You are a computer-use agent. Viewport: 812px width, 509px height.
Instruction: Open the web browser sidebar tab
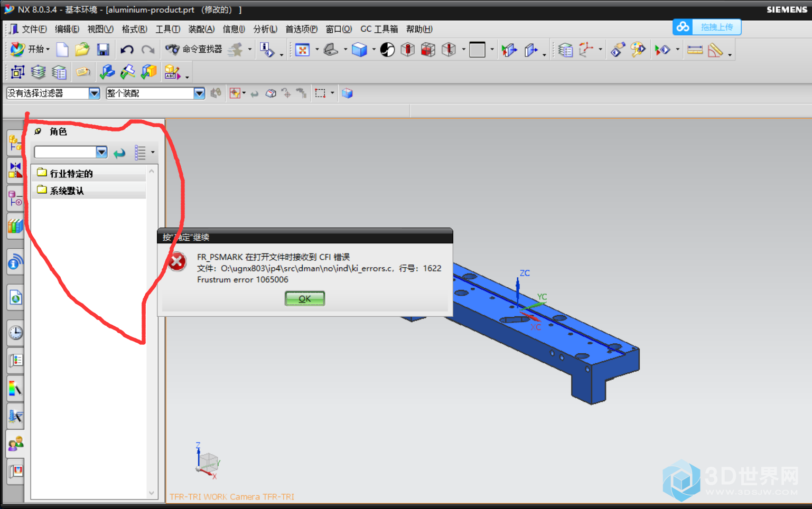[15, 298]
